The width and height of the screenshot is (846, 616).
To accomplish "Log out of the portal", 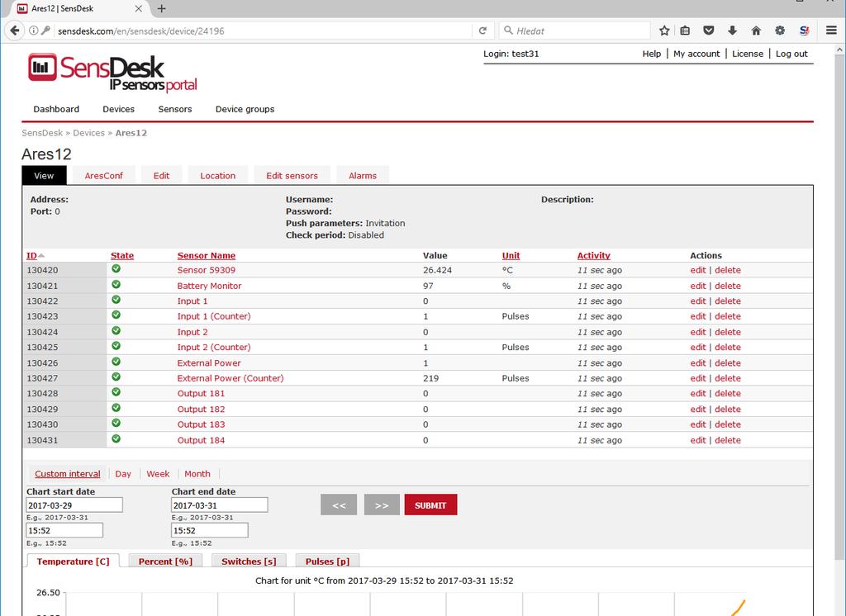I will tap(791, 54).
